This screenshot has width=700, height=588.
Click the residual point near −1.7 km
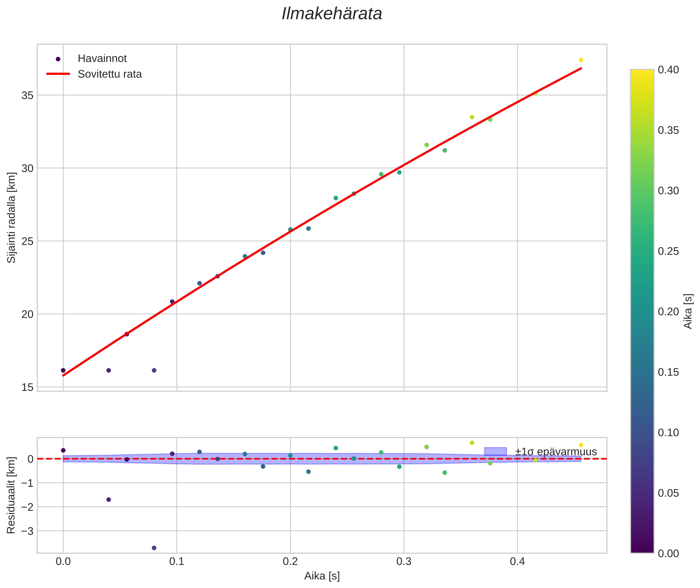point(108,499)
